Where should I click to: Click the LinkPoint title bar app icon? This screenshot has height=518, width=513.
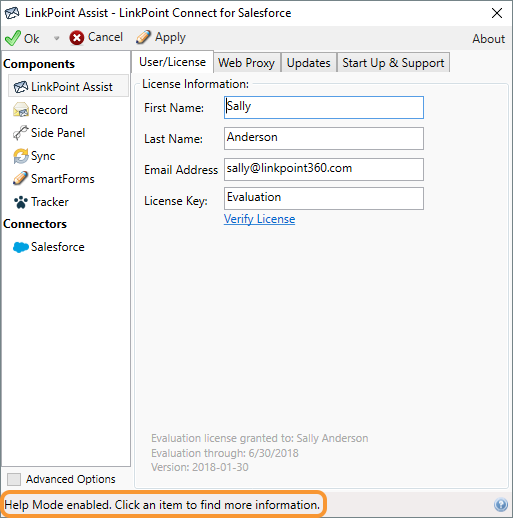click(x=12, y=13)
